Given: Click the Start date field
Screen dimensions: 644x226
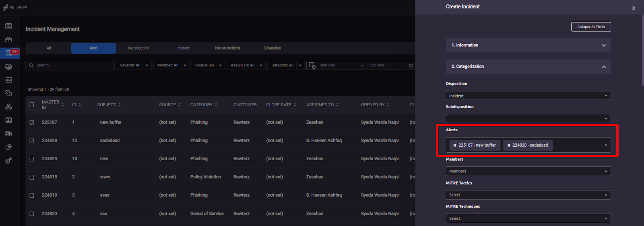Looking at the screenshot, I should pyautogui.click(x=337, y=65).
